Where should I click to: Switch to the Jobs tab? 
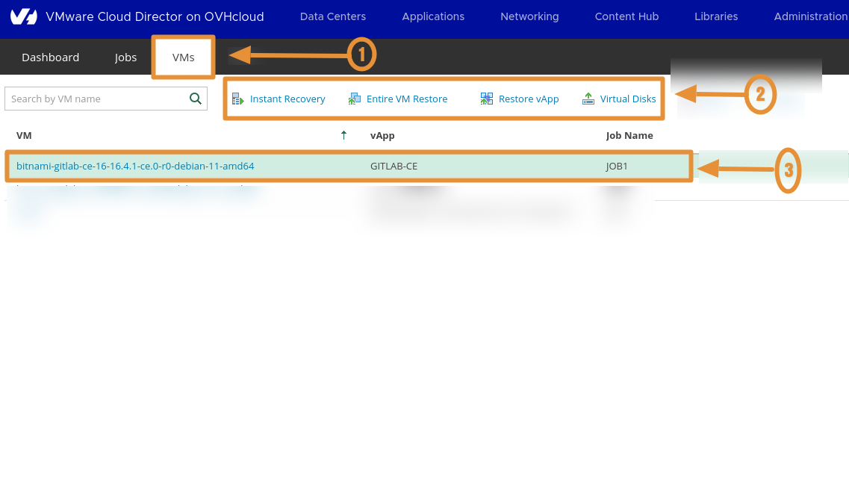[x=125, y=57]
